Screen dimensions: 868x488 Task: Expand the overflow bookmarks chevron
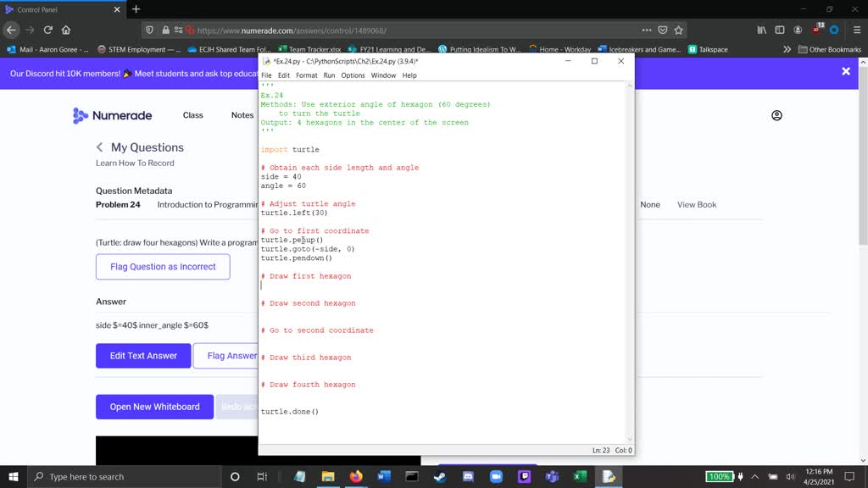(787, 47)
